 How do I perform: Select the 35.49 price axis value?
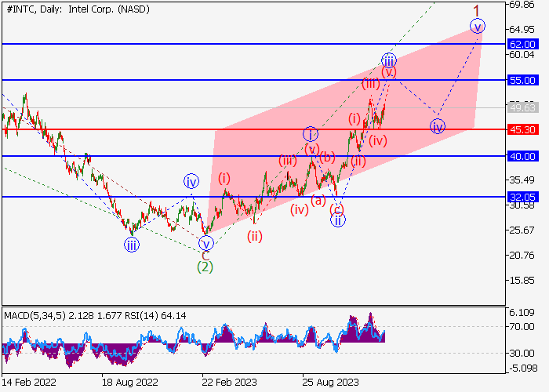(x=522, y=180)
